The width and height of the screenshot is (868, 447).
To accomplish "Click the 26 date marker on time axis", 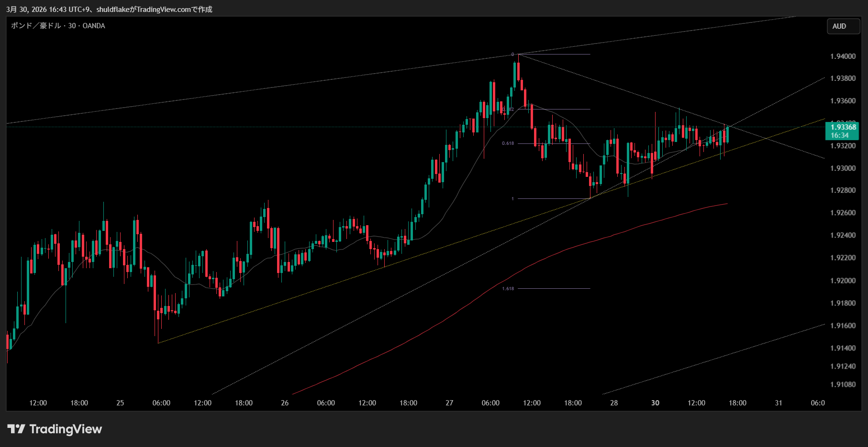I will (x=285, y=403).
